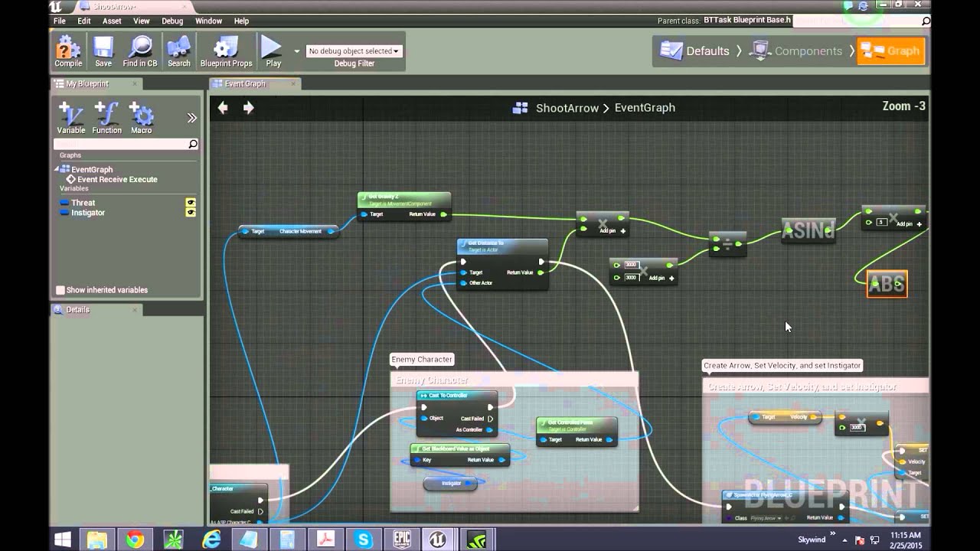The height and width of the screenshot is (551, 980).
Task: Open File Explorer from the taskbar
Action: tap(97, 540)
